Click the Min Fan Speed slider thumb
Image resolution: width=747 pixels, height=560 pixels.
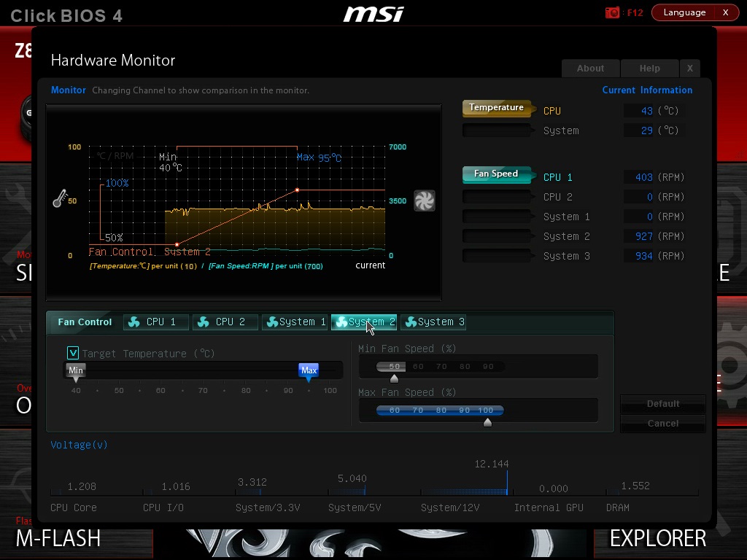(x=394, y=378)
